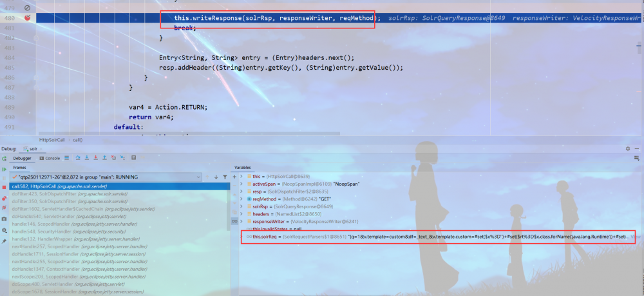Select frame doFilter:1602, ServletHandler$CachedChain

(120, 209)
